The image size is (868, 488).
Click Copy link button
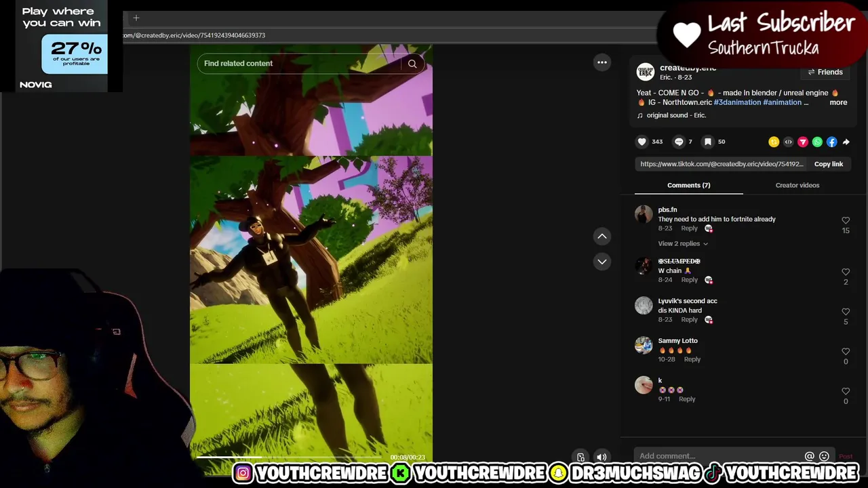pos(829,164)
